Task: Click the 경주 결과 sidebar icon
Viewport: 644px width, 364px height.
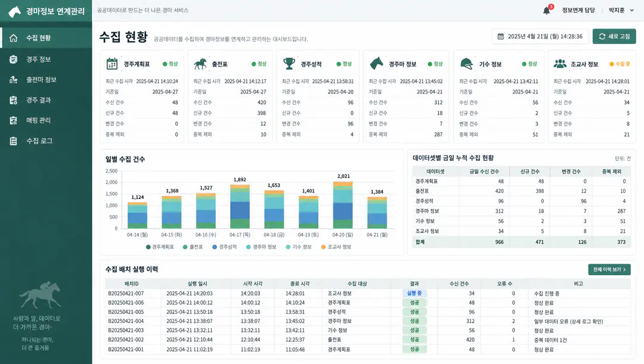Action: coord(14,99)
